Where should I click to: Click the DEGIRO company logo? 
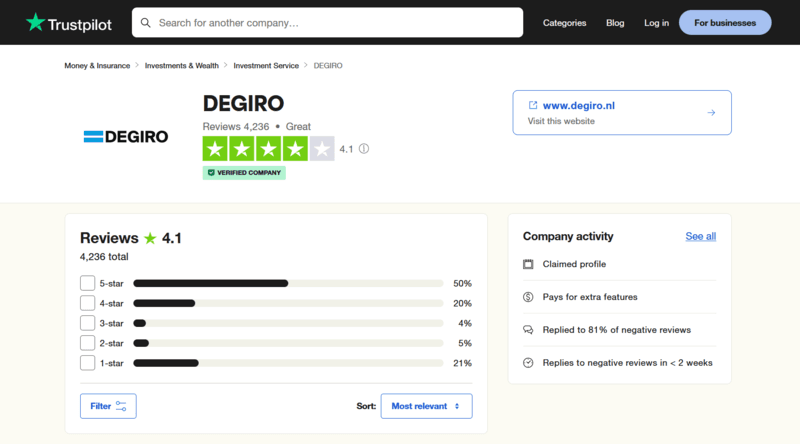[126, 137]
